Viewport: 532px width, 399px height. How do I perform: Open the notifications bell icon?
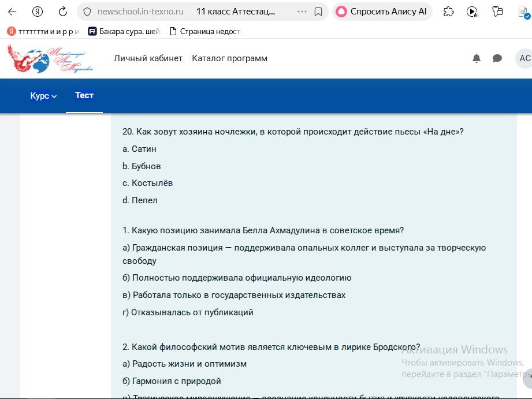click(x=477, y=58)
